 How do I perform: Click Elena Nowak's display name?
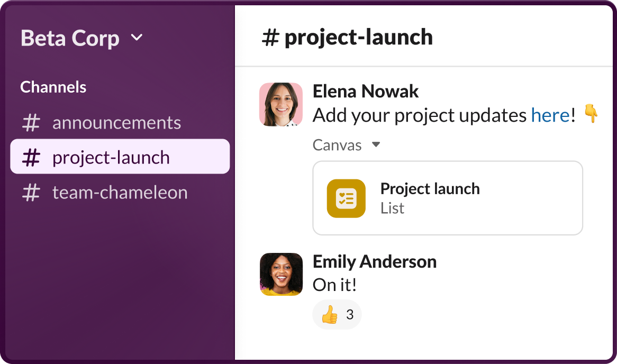(x=365, y=91)
